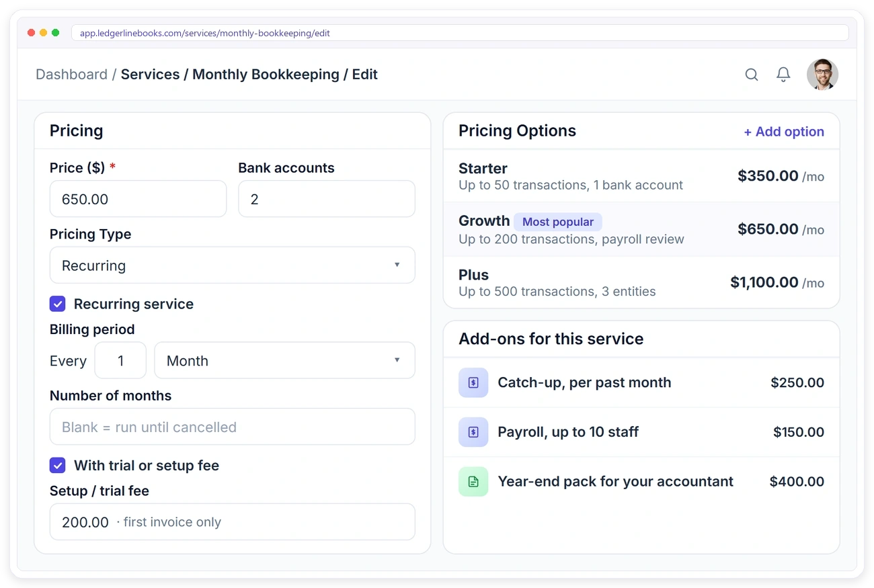Click the Setup / trial fee field
This screenshot has width=874, height=588.
(x=233, y=522)
